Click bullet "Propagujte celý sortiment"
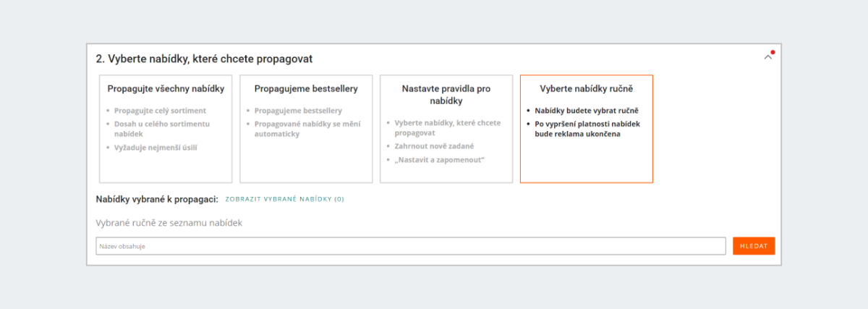Viewport: 868px width, 309px height. click(161, 111)
